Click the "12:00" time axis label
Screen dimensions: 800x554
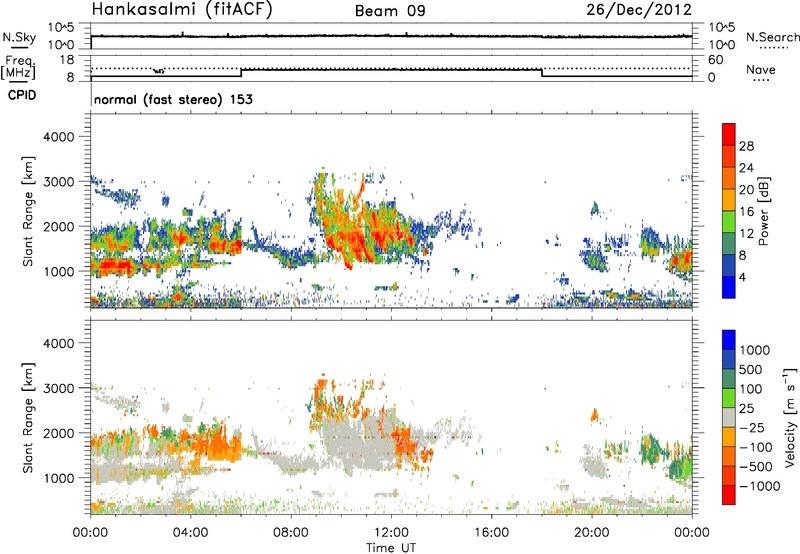click(391, 533)
